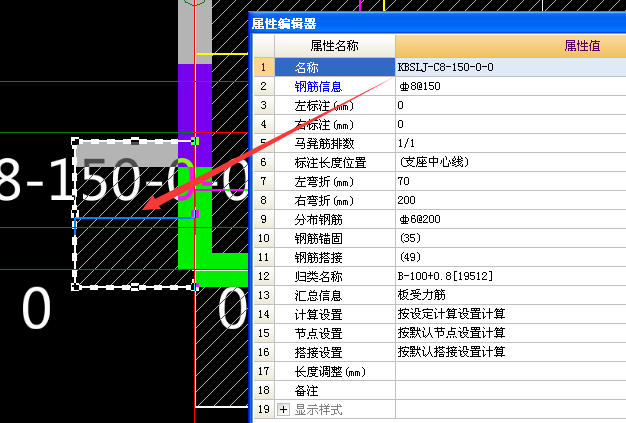Click the 左弯折 value 70
Screen dimensions: 626x423
pyautogui.click(x=511, y=181)
